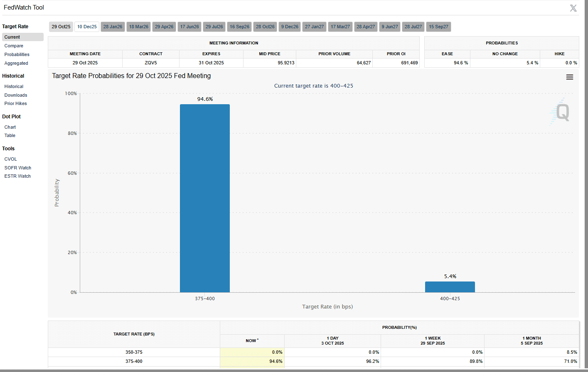The image size is (588, 372).
Task: Select the 15 Sep27 meeting tab
Action: 438,27
